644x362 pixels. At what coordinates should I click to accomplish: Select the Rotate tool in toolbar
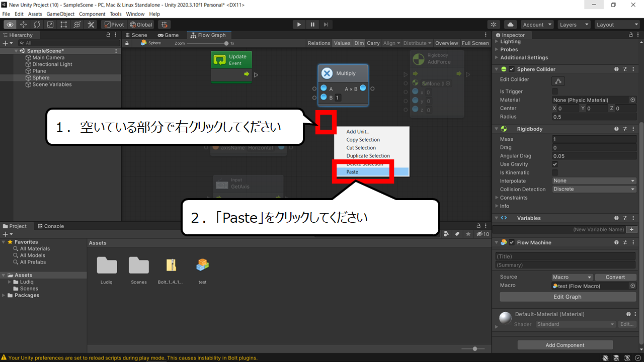pyautogui.click(x=37, y=25)
